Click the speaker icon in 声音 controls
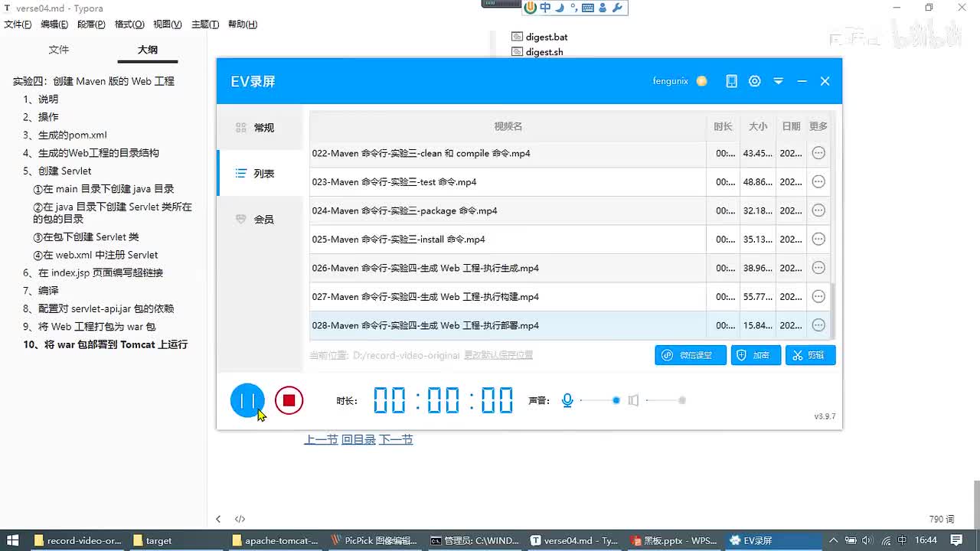The width and height of the screenshot is (980, 551). coord(633,400)
